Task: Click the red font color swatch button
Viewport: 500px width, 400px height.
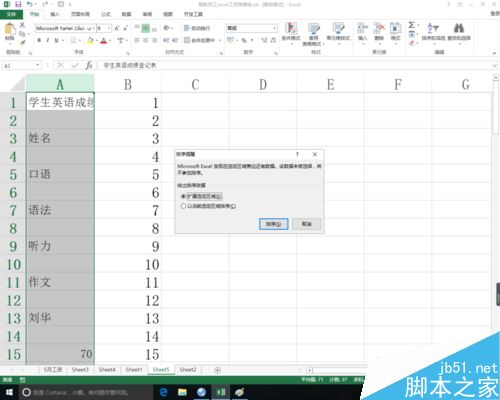Action: [x=104, y=40]
